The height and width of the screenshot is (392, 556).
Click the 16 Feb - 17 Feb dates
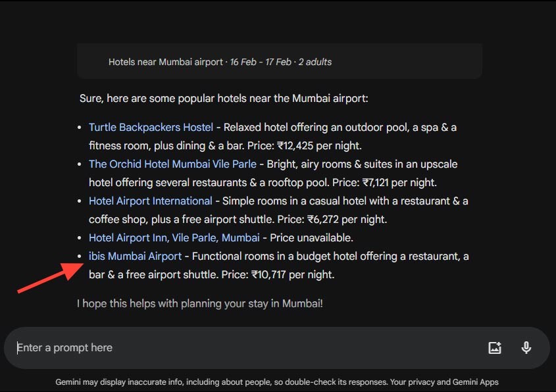261,62
